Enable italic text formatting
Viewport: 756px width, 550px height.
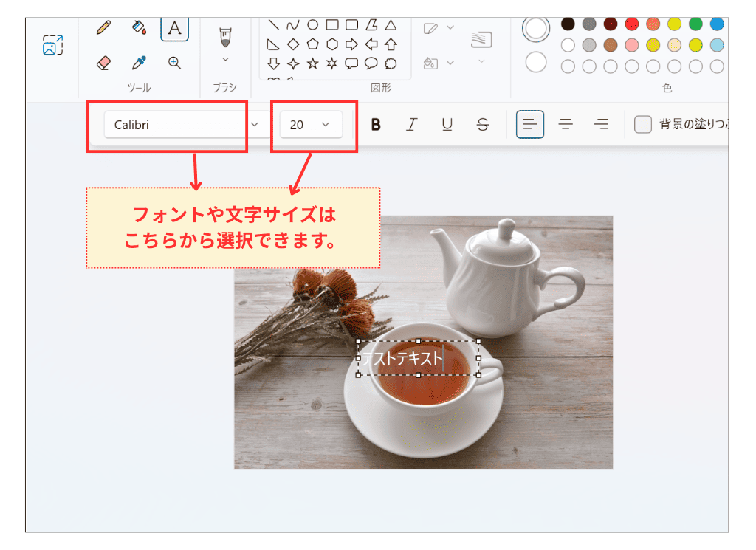pyautogui.click(x=411, y=124)
